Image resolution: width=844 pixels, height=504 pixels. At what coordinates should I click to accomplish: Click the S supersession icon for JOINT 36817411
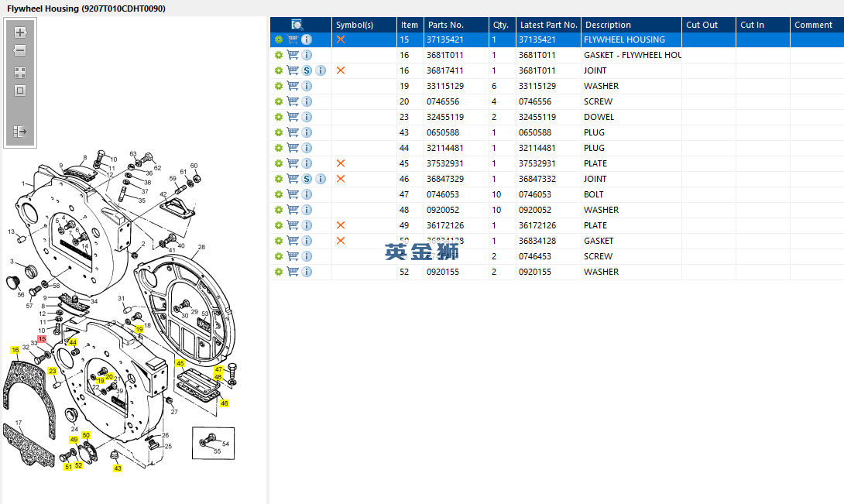coord(307,70)
